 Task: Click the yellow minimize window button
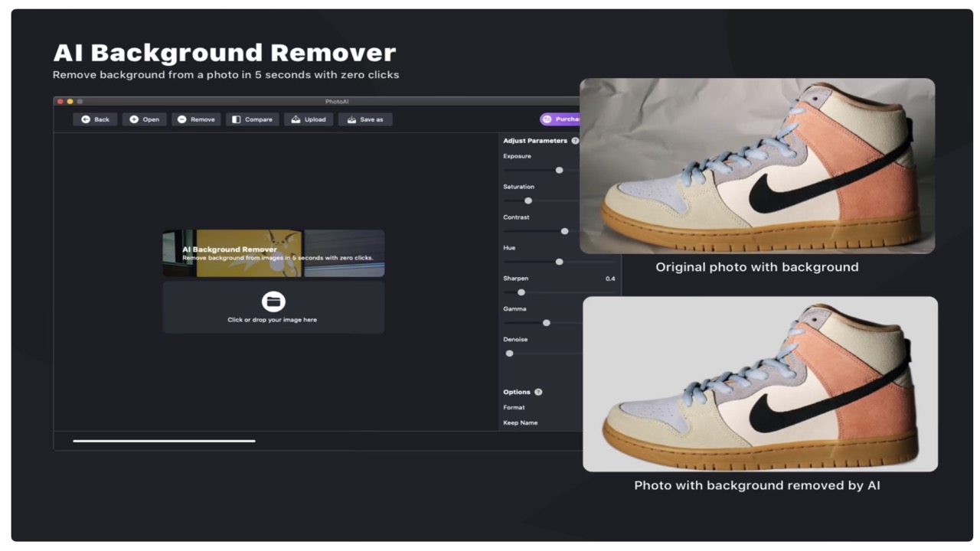(x=70, y=101)
